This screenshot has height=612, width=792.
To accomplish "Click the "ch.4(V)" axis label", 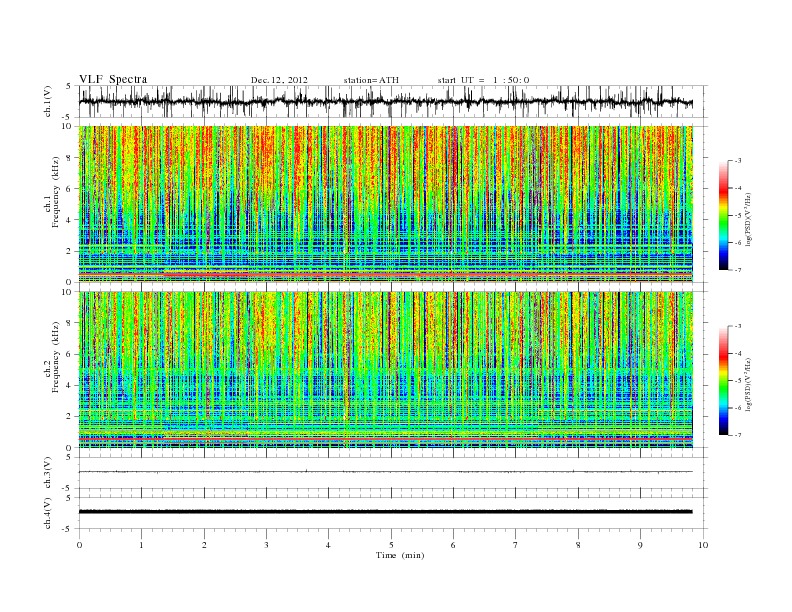I will (x=48, y=513).
